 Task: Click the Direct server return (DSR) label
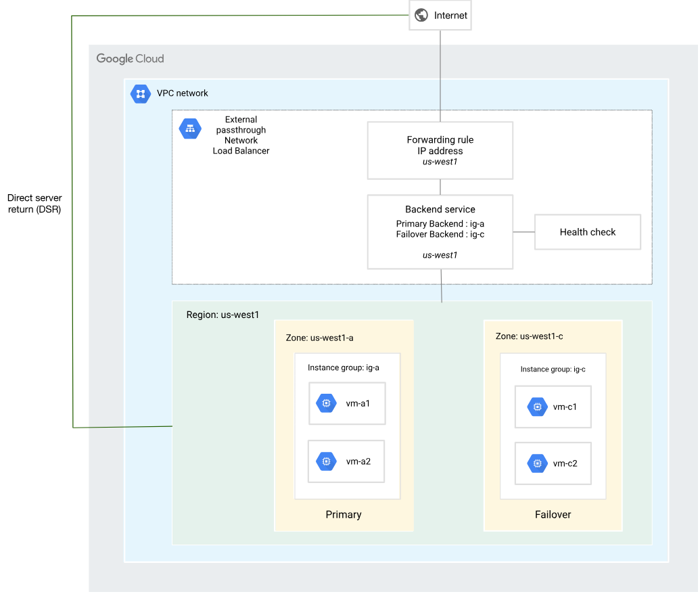coord(34,204)
